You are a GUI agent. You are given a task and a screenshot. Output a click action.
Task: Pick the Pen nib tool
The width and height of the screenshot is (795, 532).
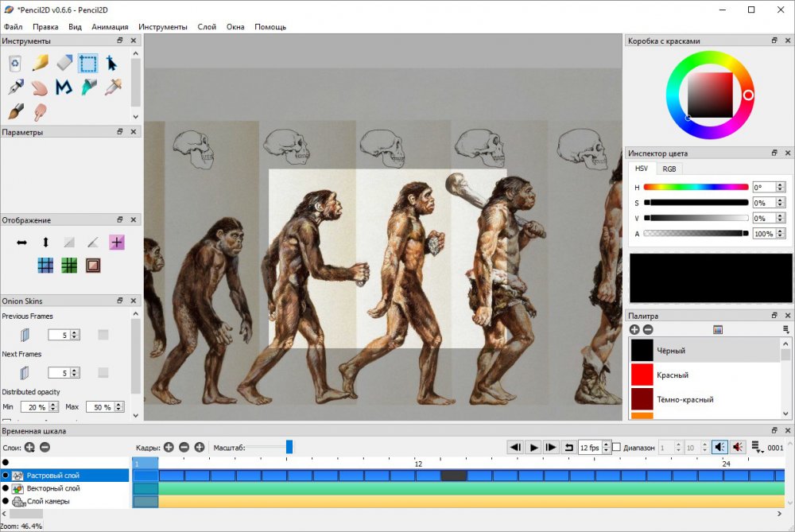tap(15, 87)
